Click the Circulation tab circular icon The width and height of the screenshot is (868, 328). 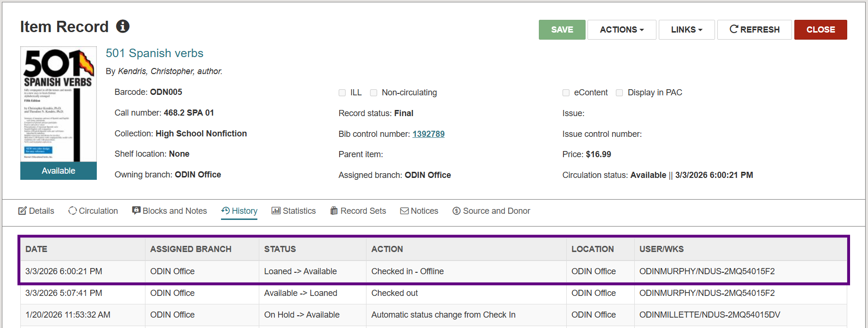tap(72, 211)
